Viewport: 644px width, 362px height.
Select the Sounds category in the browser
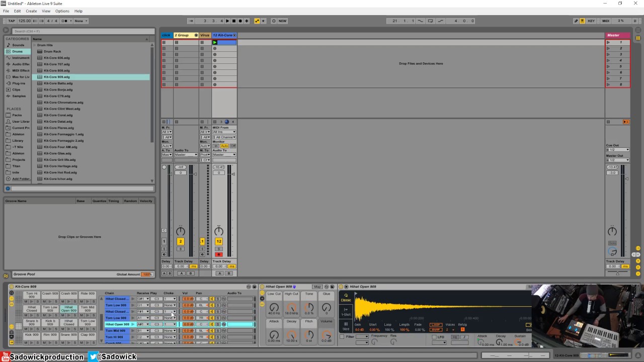point(18,45)
